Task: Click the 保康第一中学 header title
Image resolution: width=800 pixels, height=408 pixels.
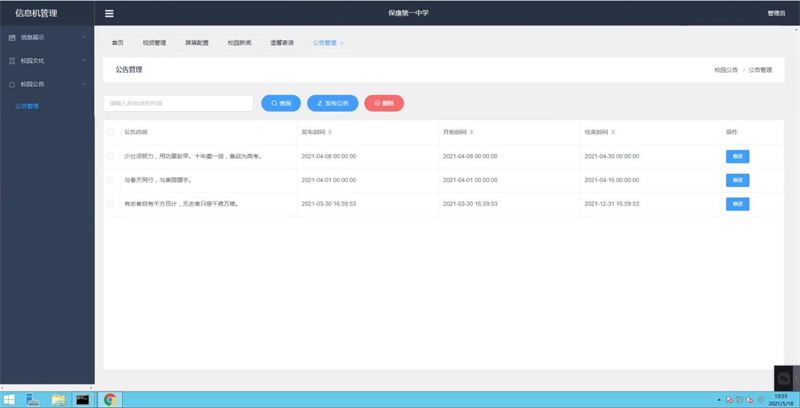Action: click(x=408, y=13)
